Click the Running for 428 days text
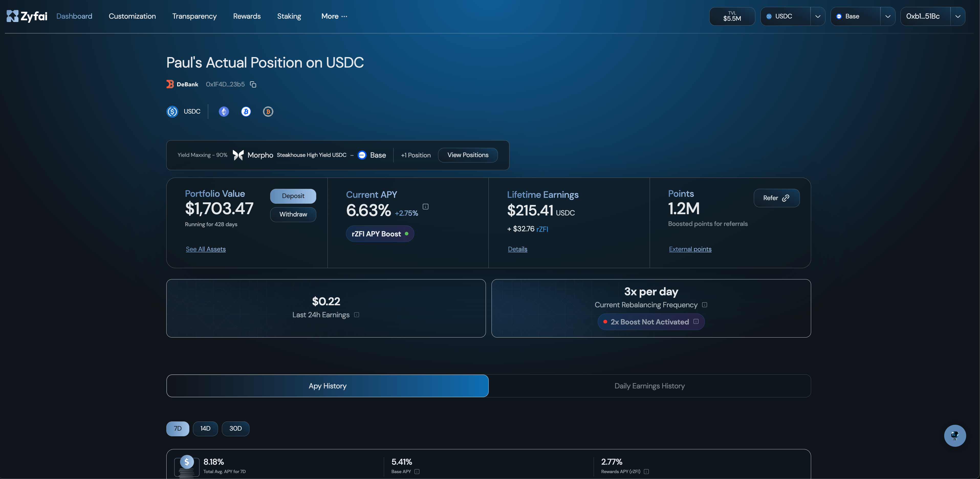This screenshot has width=980, height=479. (211, 224)
